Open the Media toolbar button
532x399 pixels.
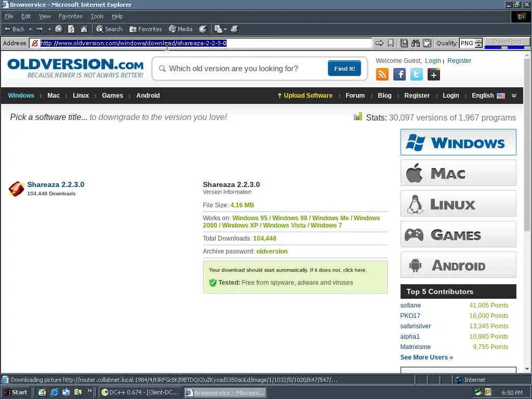click(x=180, y=29)
